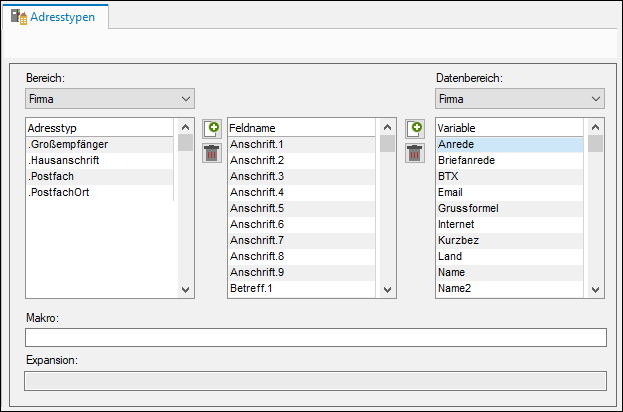Select the Anschrift.3 field name
This screenshot has height=412, width=623.
point(302,176)
